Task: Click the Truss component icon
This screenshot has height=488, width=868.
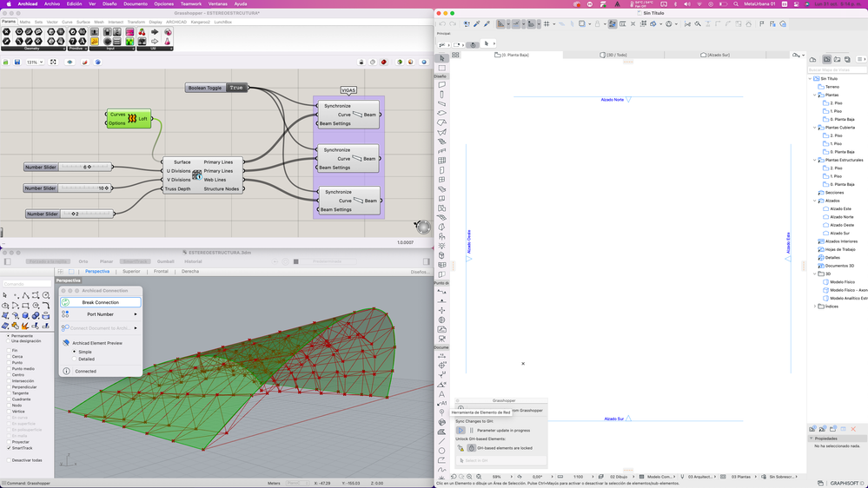Action: [197, 175]
